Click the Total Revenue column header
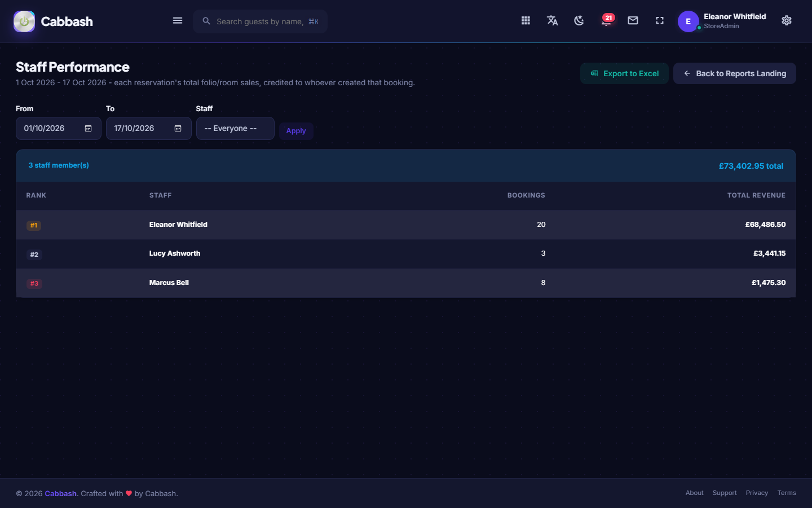This screenshot has height=508, width=812. (x=756, y=195)
